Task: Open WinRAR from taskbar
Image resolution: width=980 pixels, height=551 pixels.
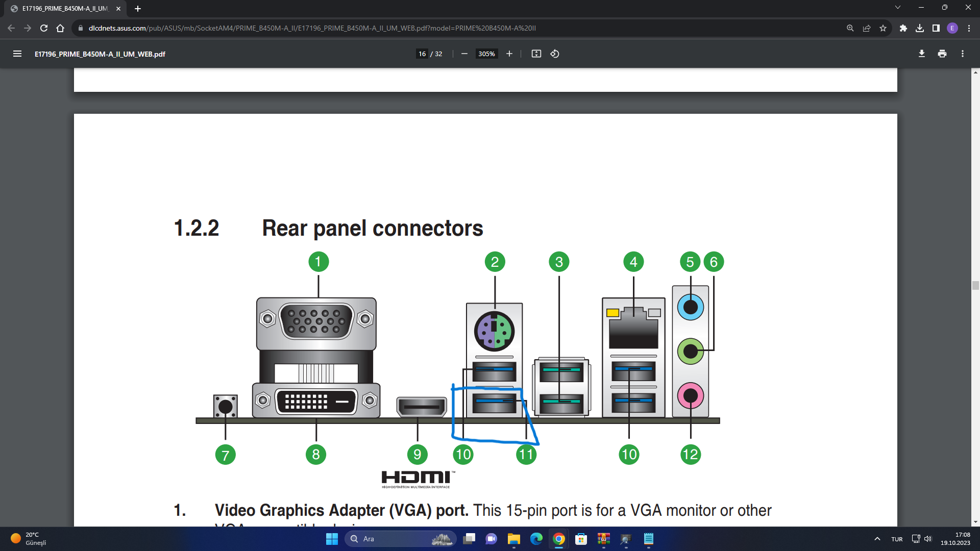Action: coord(604,539)
